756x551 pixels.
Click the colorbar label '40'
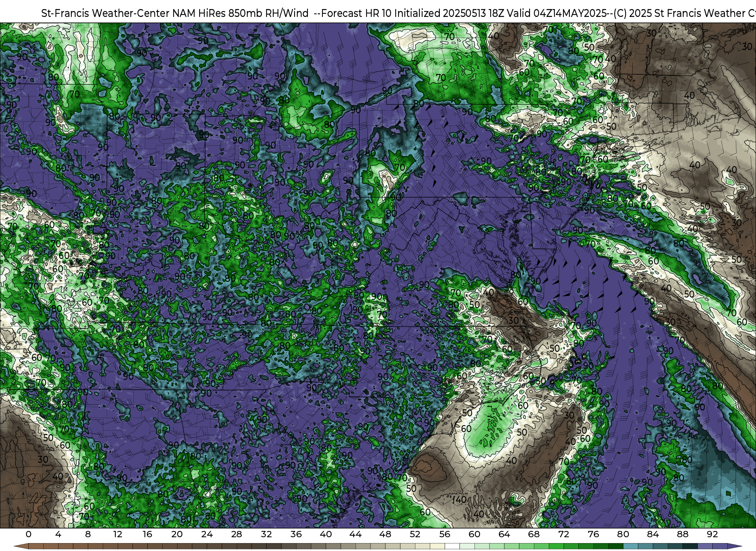tap(326, 534)
